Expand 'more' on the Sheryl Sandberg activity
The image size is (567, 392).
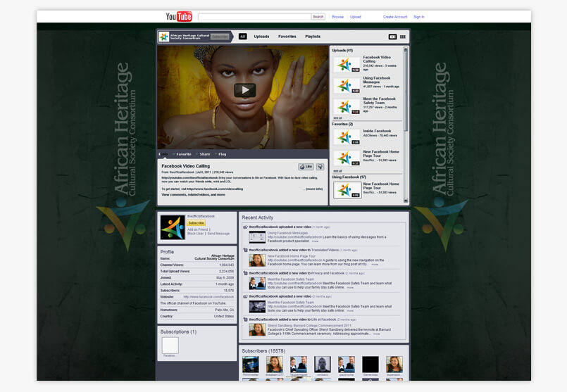(x=376, y=334)
